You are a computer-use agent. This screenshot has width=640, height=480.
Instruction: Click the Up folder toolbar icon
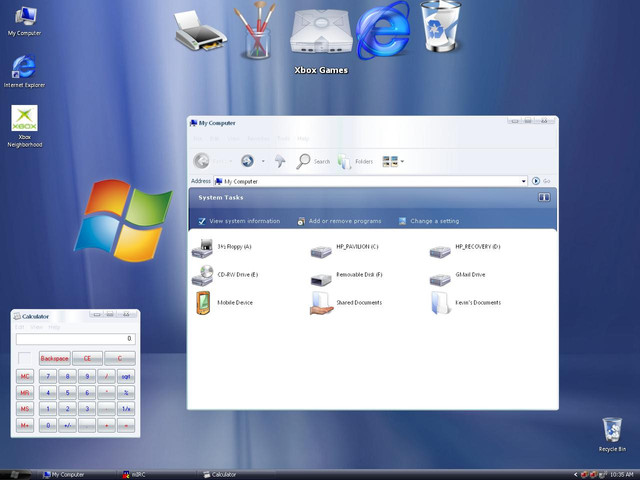280,161
